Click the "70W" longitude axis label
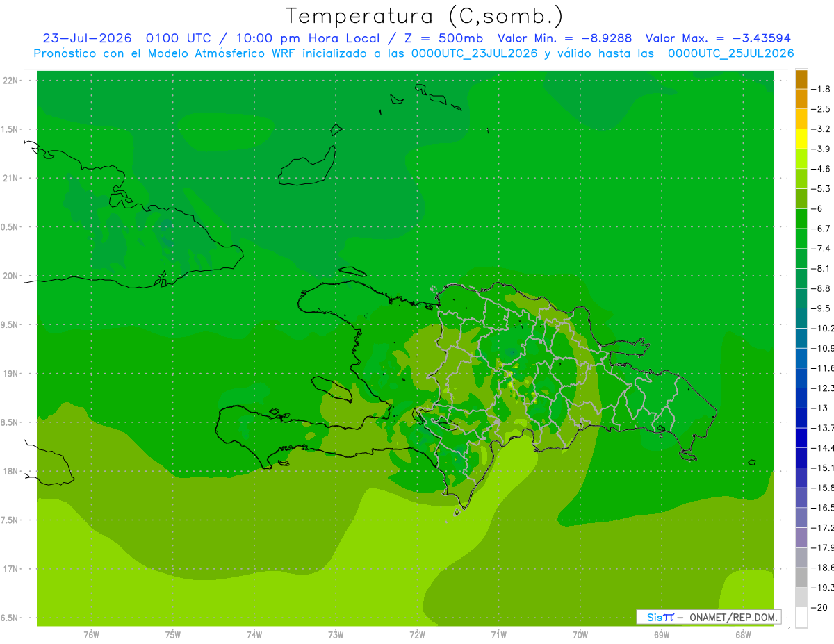The width and height of the screenshot is (834, 644). click(x=580, y=635)
